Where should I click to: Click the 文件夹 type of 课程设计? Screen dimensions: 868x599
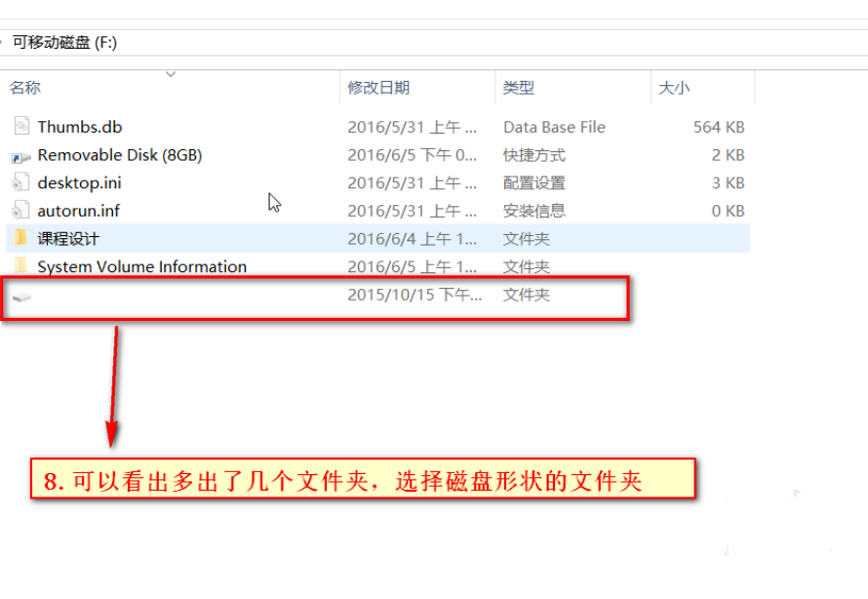click(x=527, y=239)
